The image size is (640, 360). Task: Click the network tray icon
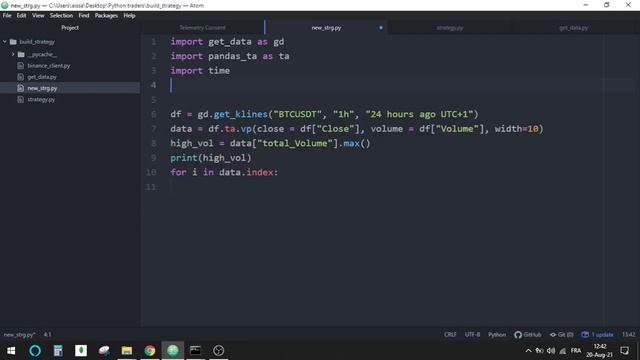coord(563,351)
